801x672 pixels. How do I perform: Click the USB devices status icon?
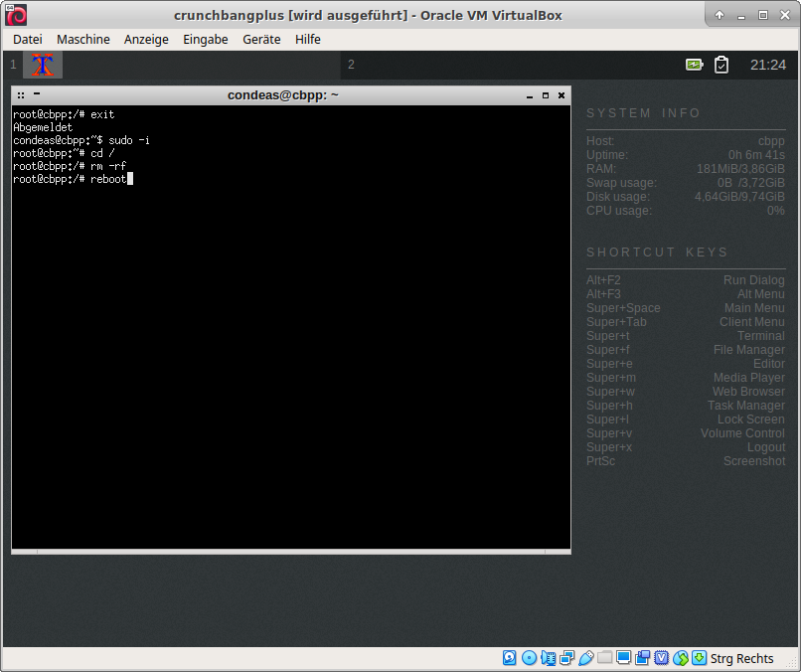[x=585, y=658]
